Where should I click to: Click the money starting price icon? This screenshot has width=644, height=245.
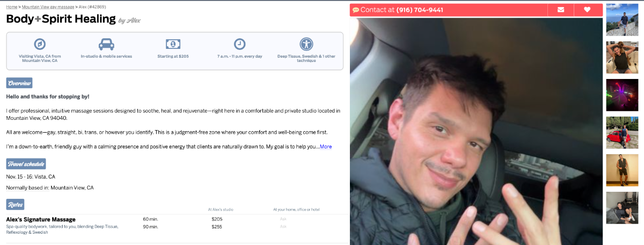point(173,44)
